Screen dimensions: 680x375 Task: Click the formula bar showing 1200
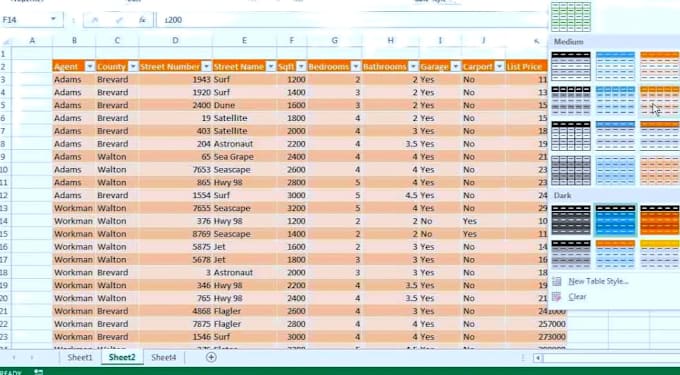pos(351,20)
